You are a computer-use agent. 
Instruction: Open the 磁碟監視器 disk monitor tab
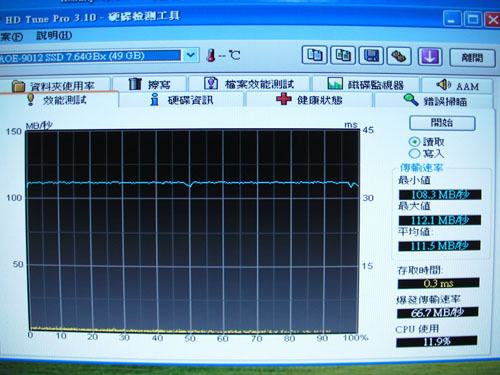pyautogui.click(x=365, y=84)
